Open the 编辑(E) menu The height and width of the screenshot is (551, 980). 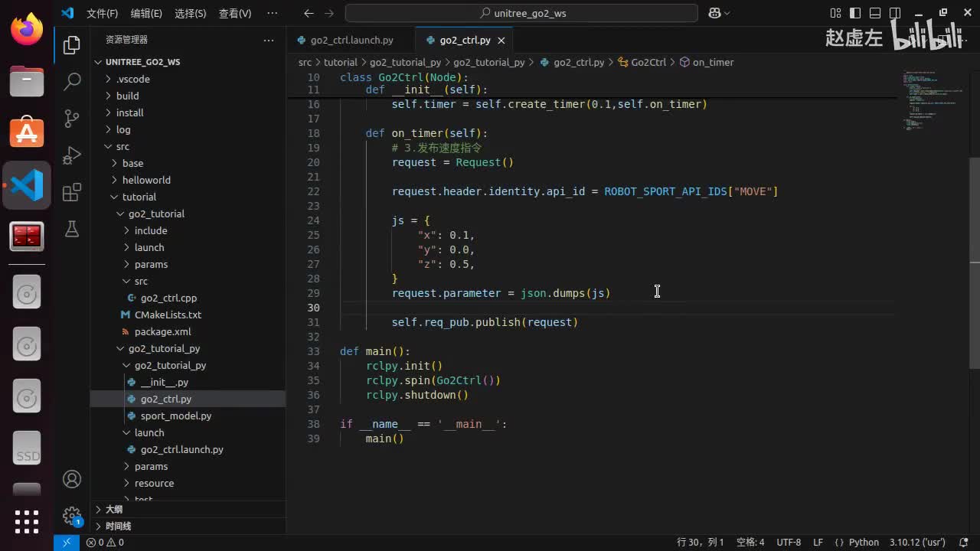(146, 13)
